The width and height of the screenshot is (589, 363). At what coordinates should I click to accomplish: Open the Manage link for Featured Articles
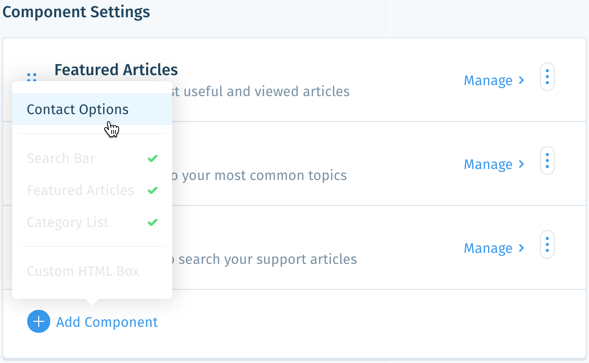point(488,80)
